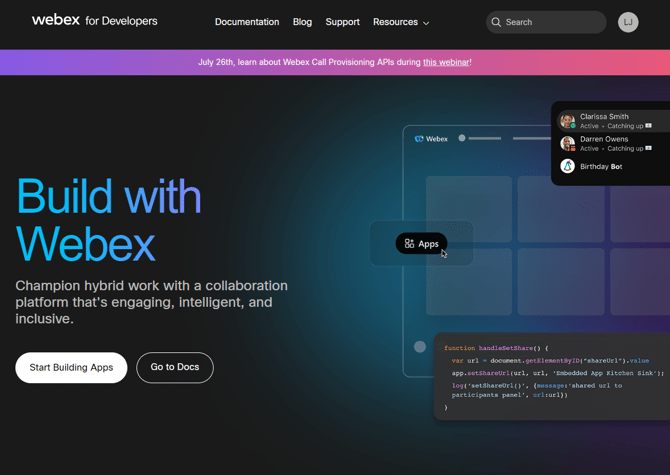670x475 pixels.
Task: Click the Webex logo in the mockup window
Action: click(431, 139)
